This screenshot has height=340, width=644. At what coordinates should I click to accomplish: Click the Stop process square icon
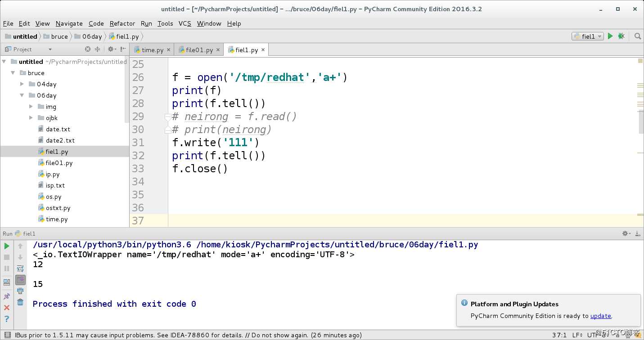tap(7, 257)
